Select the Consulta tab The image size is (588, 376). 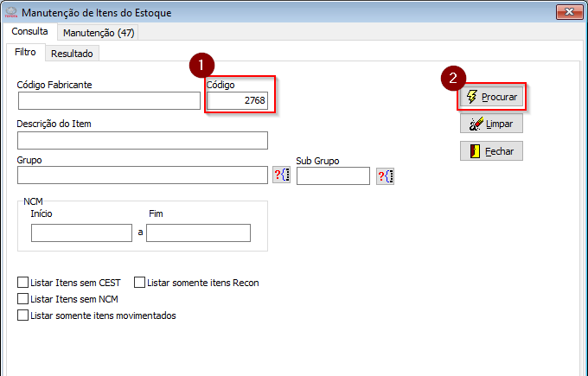[29, 32]
